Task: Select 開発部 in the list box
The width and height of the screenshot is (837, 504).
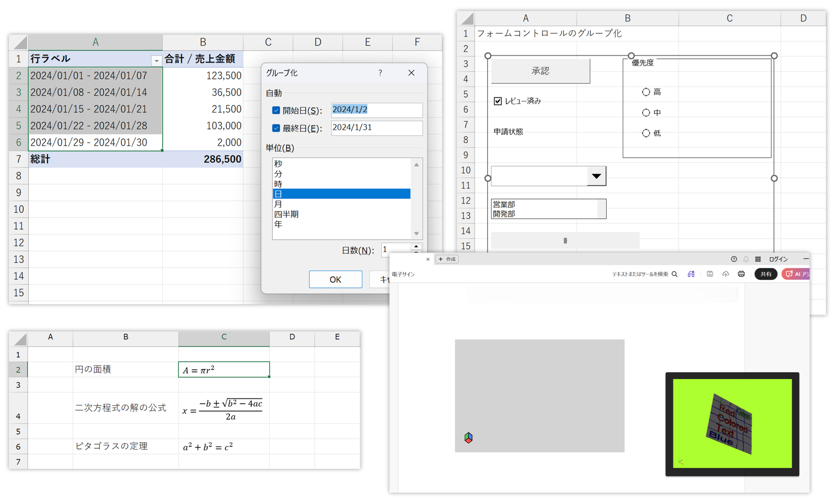Action: point(544,214)
